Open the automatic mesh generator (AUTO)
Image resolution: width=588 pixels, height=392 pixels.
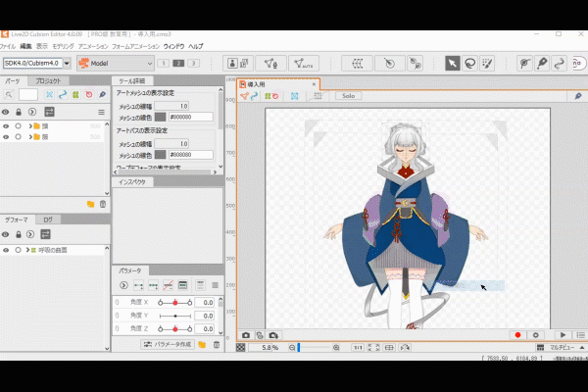coord(304,64)
